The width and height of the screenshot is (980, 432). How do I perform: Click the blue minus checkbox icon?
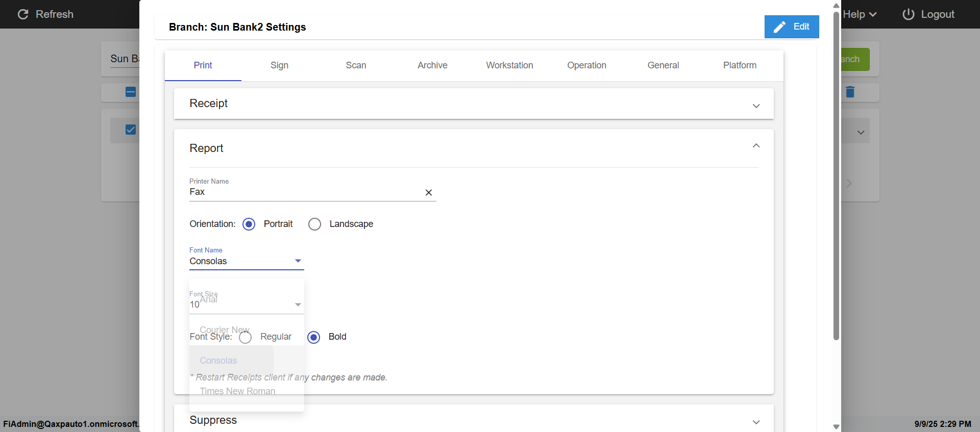pos(131,92)
